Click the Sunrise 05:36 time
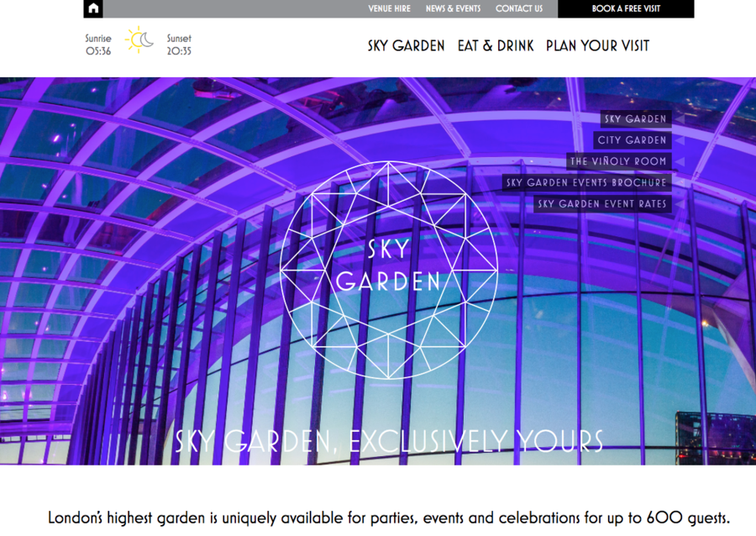 pyautogui.click(x=98, y=45)
